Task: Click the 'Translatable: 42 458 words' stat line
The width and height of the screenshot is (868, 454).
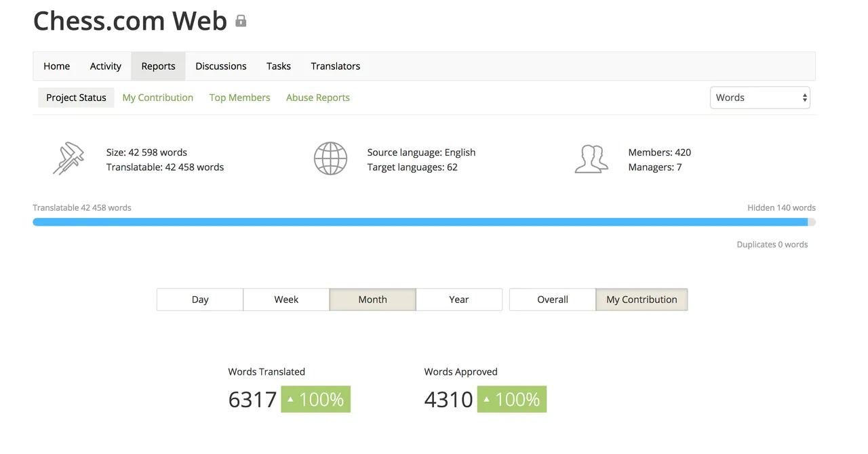Action: (x=165, y=167)
